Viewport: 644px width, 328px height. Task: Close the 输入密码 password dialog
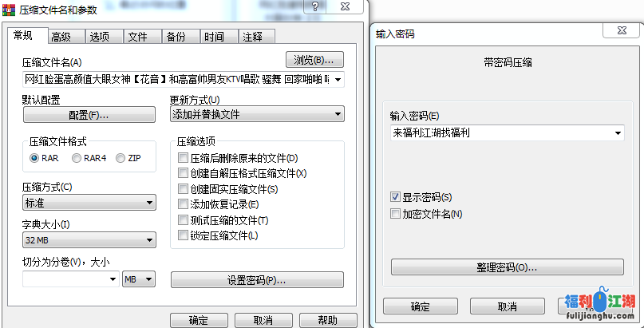click(x=622, y=31)
